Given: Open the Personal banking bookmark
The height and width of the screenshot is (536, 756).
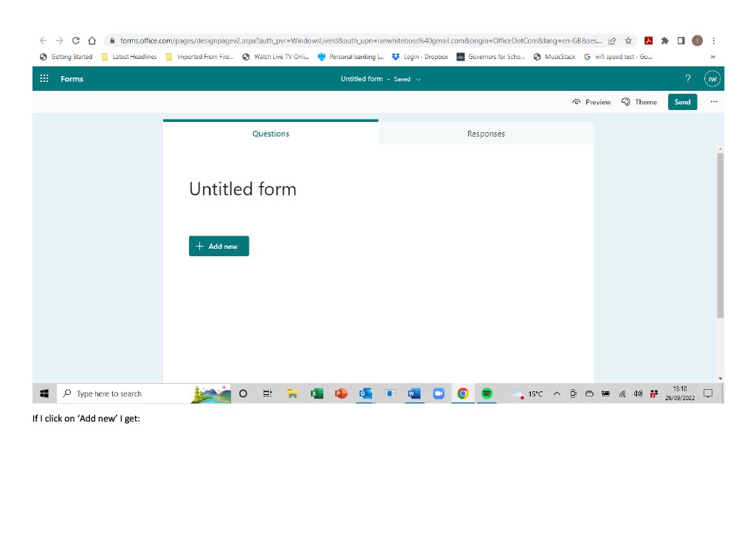Looking at the screenshot, I should click(351, 57).
